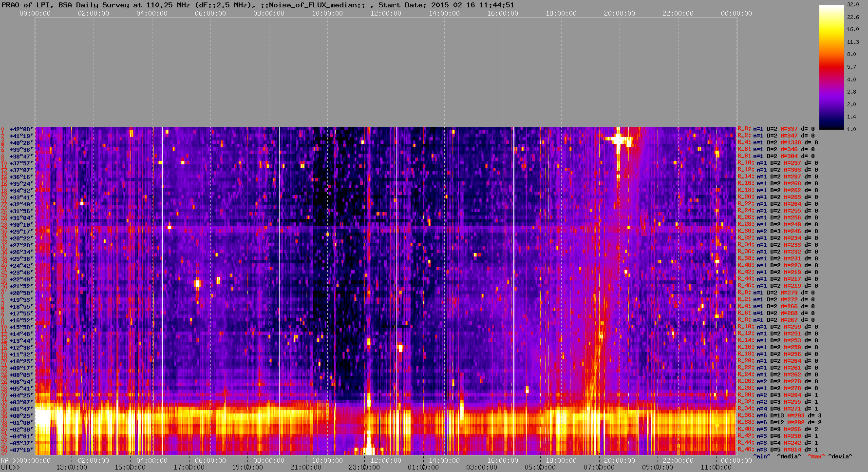Click the R_0 row showing M=279
Viewport: 868px width, 472px height.
point(776,293)
